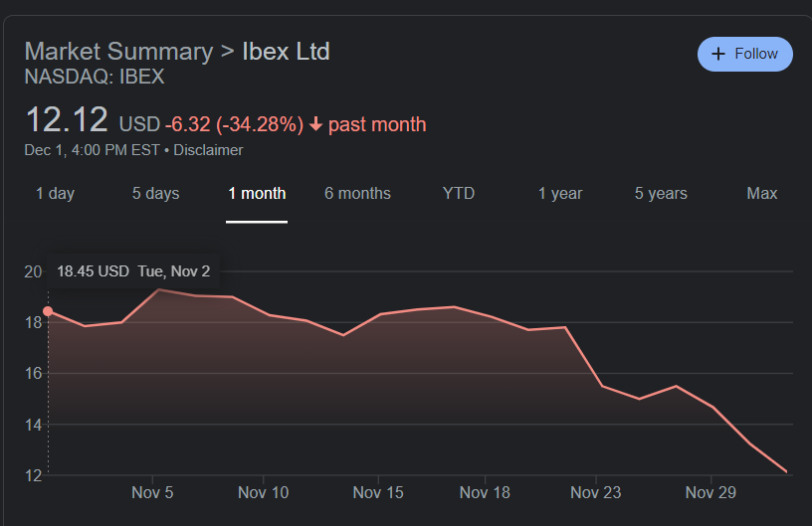The width and height of the screenshot is (812, 526).
Task: Click the Nov 5 axis label
Action: [152, 492]
